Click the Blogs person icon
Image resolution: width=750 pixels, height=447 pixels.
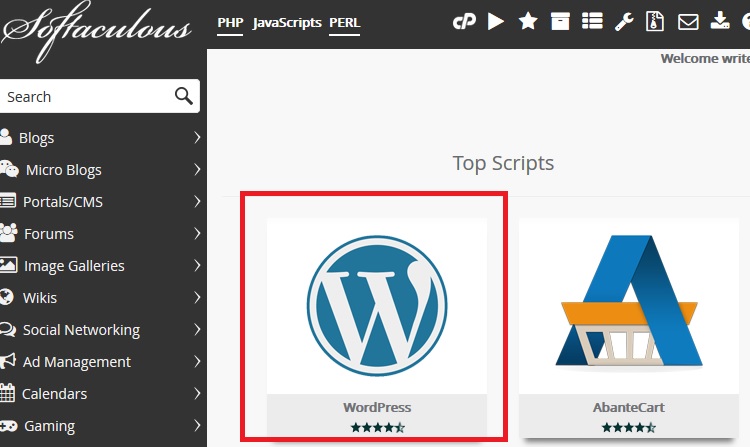pyautogui.click(x=5, y=137)
